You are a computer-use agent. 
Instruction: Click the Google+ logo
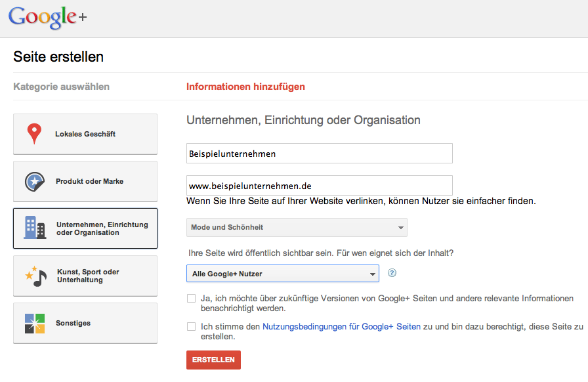(48, 17)
